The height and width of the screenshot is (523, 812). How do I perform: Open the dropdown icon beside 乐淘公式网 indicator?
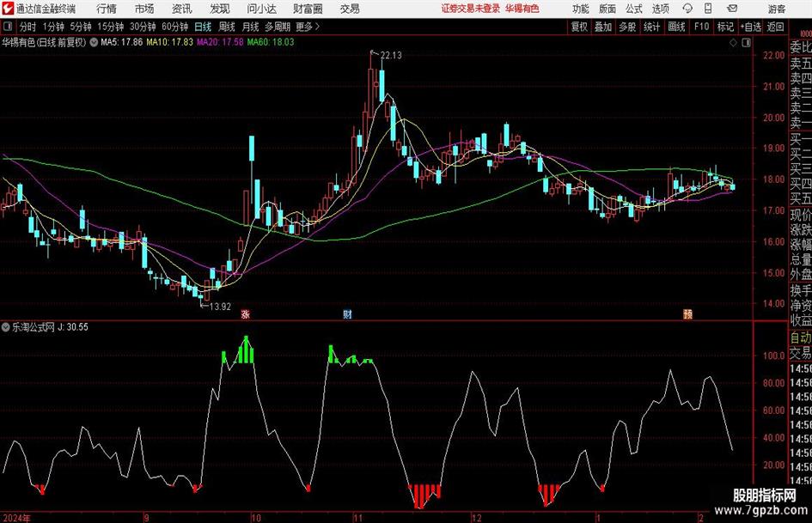click(6, 326)
